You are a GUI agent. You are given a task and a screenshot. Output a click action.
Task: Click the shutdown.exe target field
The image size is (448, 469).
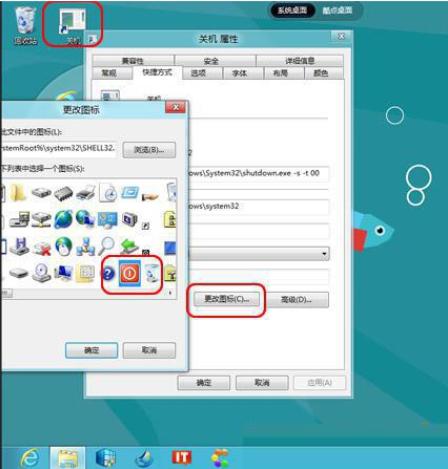click(259, 173)
